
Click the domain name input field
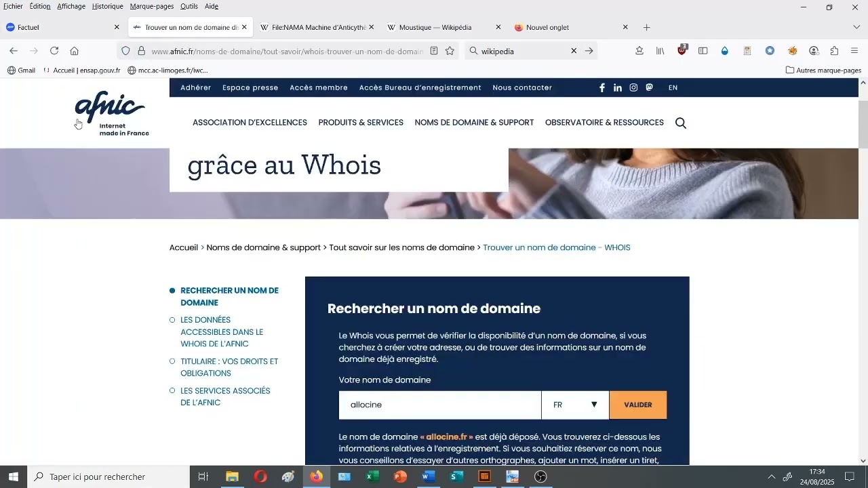[440, 405]
